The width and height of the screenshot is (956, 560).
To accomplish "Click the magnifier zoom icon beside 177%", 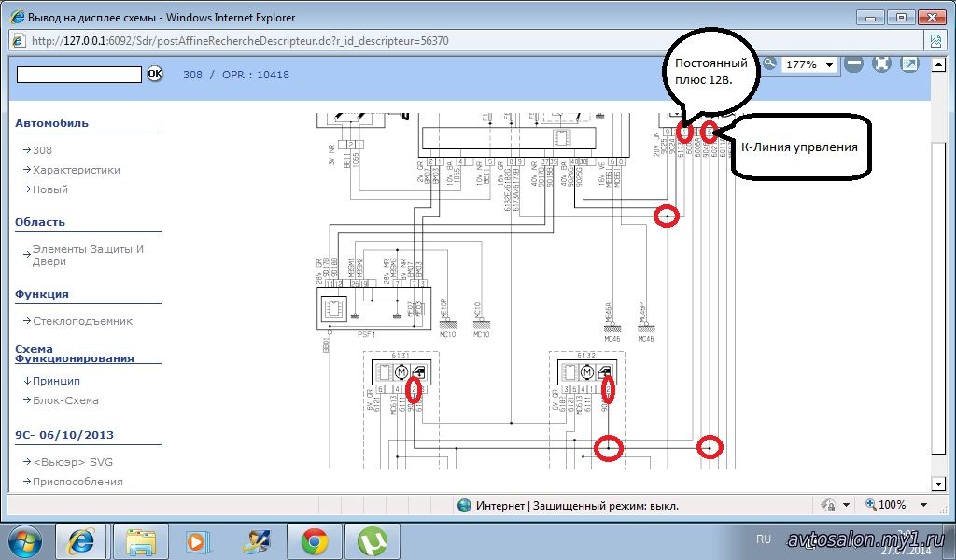I will point(769,63).
